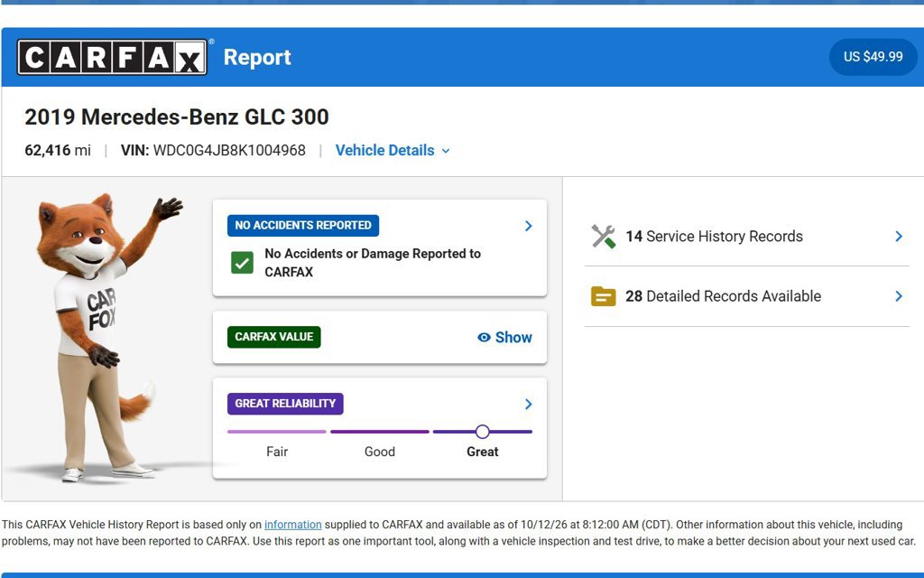The width and height of the screenshot is (924, 578).
Task: Expand Service History Records chevron
Action: click(x=899, y=237)
